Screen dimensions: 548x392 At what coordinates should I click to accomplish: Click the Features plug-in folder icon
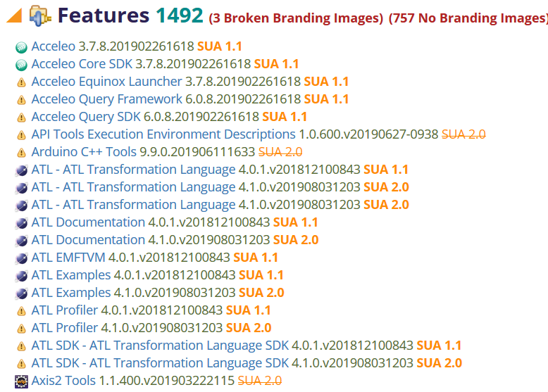tap(40, 15)
